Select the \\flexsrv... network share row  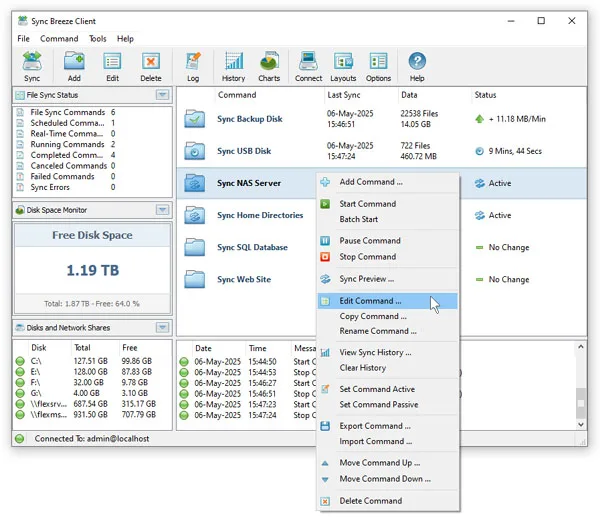tap(92, 404)
